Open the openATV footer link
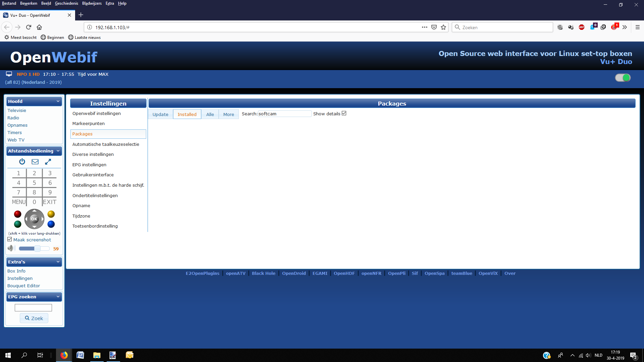 (x=236, y=273)
